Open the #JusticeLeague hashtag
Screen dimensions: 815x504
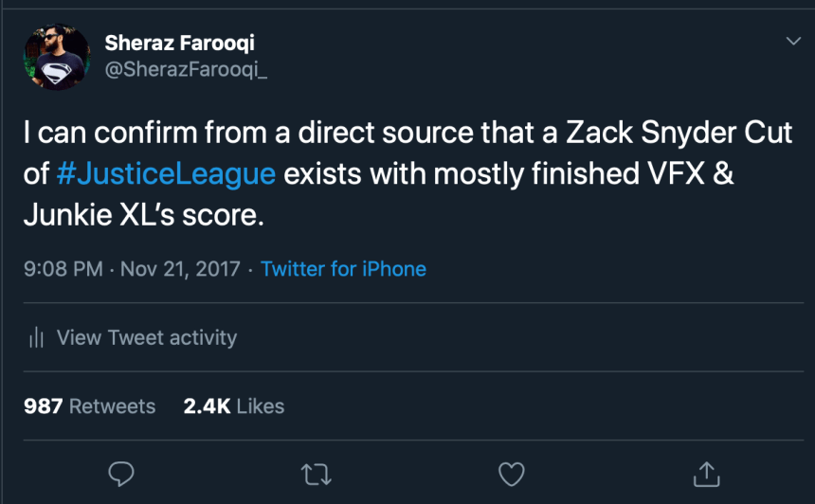166,174
